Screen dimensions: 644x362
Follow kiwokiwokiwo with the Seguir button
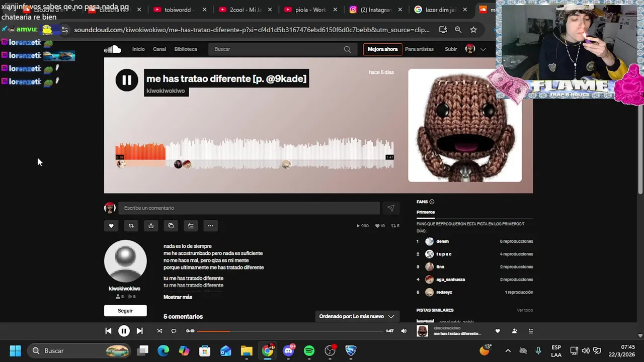tap(125, 311)
